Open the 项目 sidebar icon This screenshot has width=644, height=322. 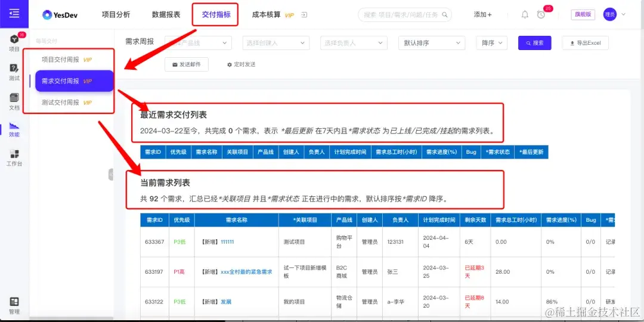point(14,43)
